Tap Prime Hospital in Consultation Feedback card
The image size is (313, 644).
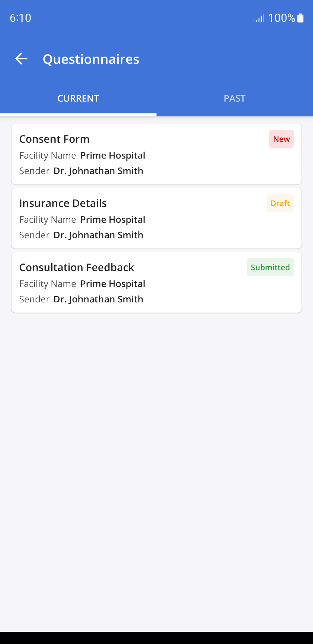point(113,284)
